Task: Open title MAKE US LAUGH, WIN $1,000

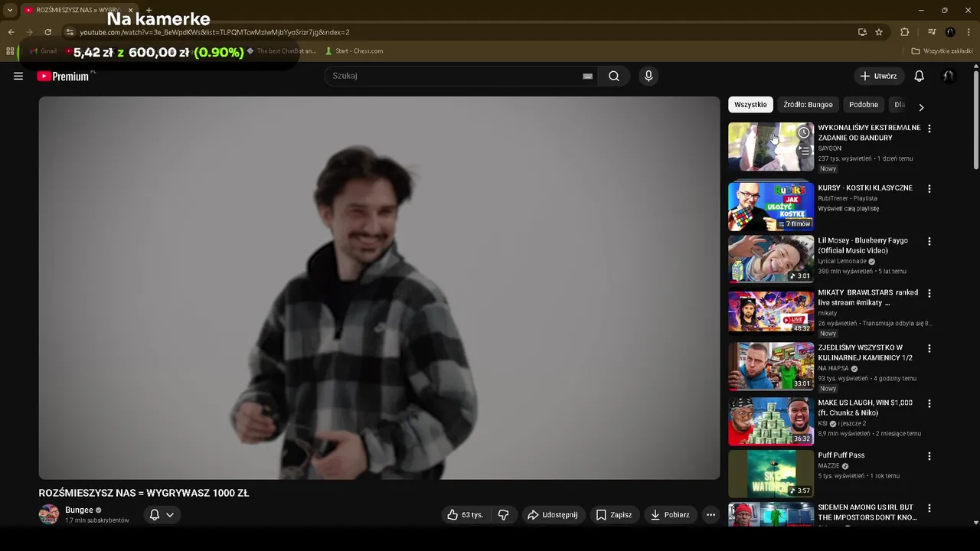Action: point(865,408)
